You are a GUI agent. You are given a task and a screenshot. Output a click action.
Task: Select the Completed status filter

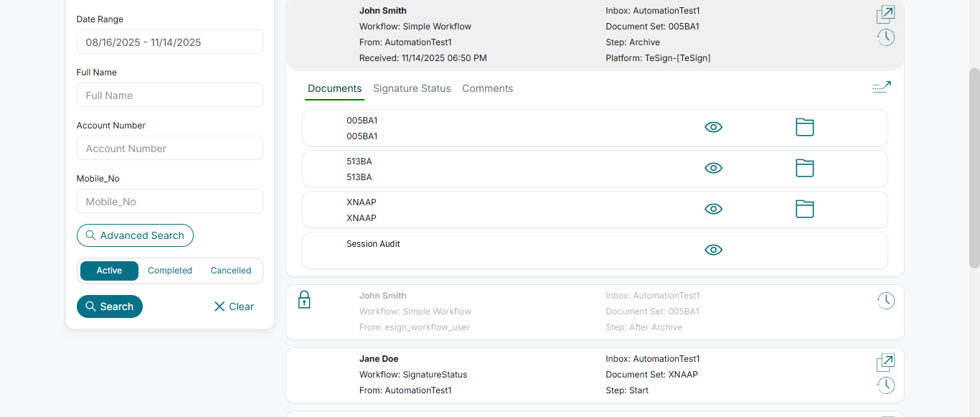click(170, 271)
